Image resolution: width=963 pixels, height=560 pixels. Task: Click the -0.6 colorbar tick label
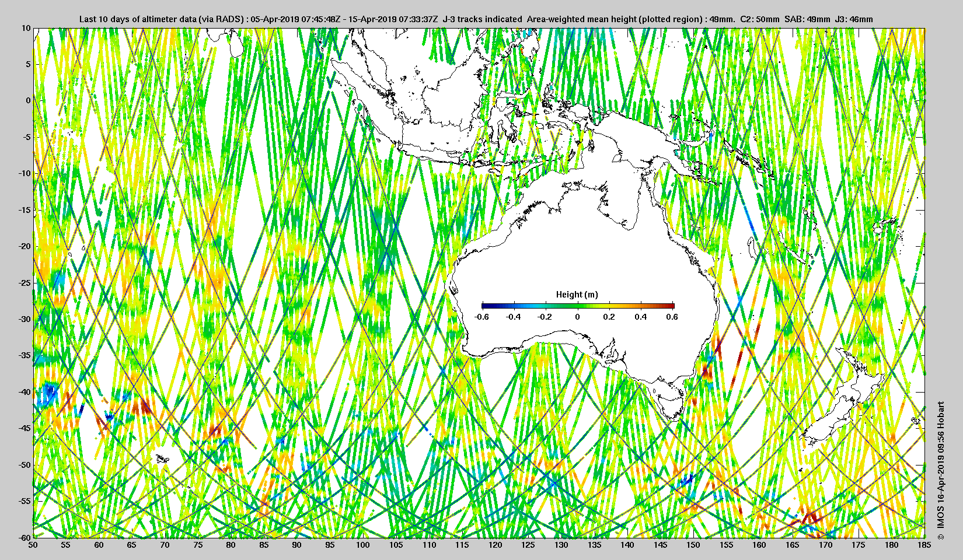tap(481, 317)
